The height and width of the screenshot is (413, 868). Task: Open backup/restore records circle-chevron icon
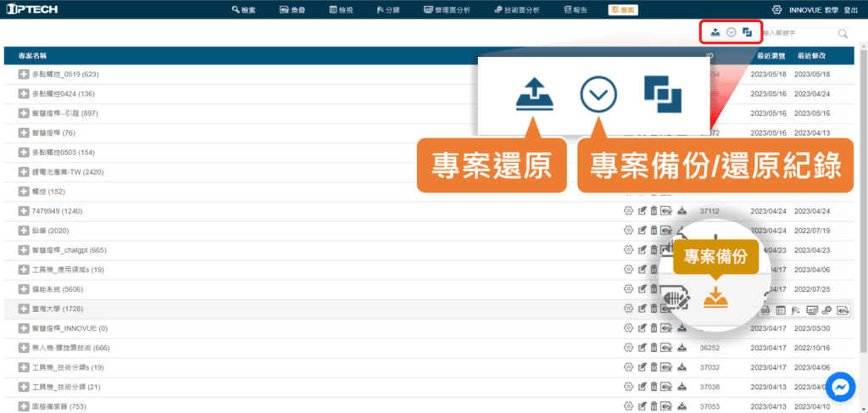point(732,32)
